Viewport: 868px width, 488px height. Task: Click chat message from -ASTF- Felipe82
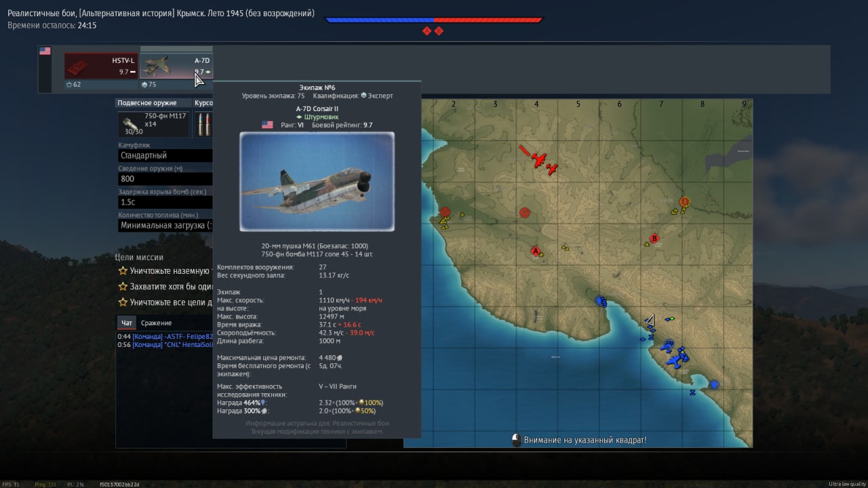point(165,336)
